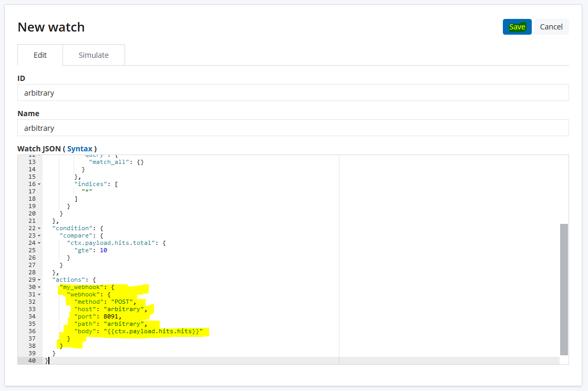Click the editor vertical scrollbar thumb
Viewport: 588px width, 391px height.
point(564,290)
